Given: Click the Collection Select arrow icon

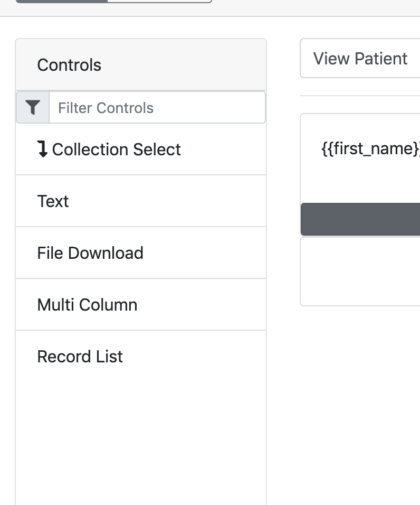Looking at the screenshot, I should tap(43, 149).
